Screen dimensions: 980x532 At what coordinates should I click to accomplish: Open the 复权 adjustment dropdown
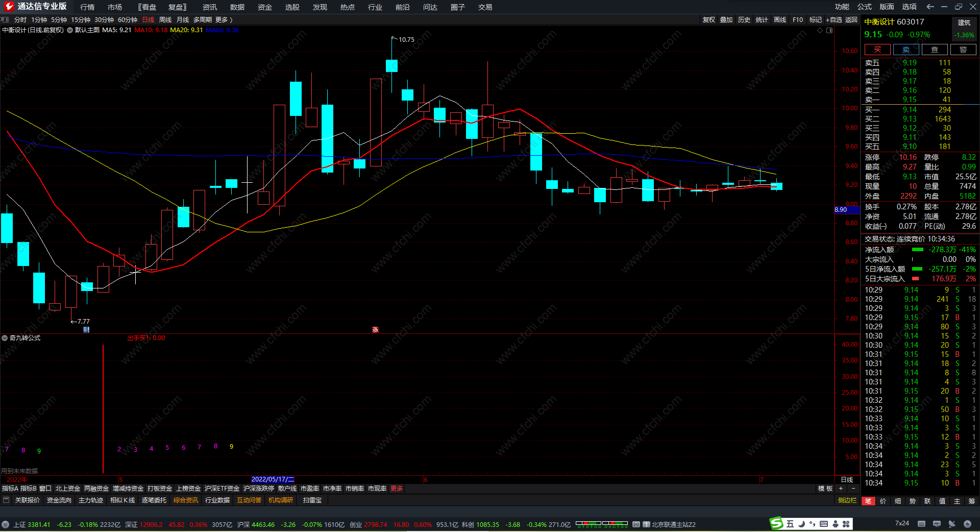pyautogui.click(x=708, y=20)
